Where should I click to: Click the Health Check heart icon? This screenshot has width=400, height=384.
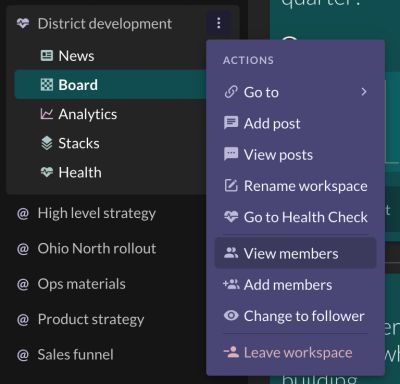(231, 217)
